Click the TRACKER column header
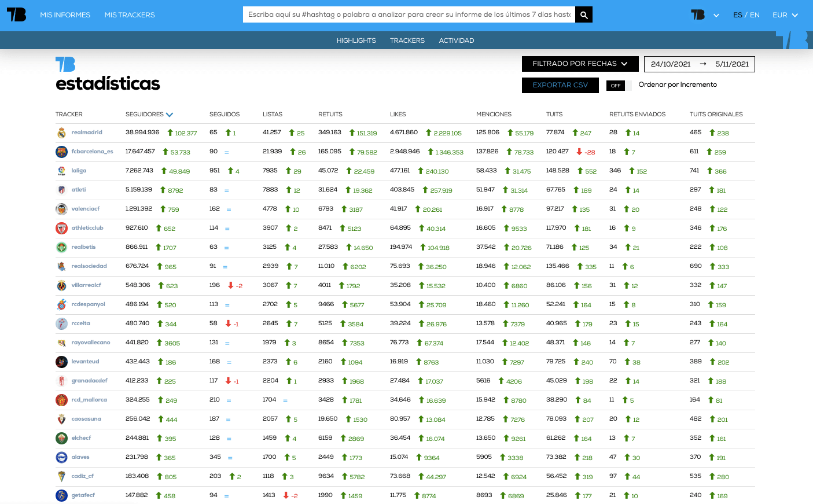 [69, 115]
